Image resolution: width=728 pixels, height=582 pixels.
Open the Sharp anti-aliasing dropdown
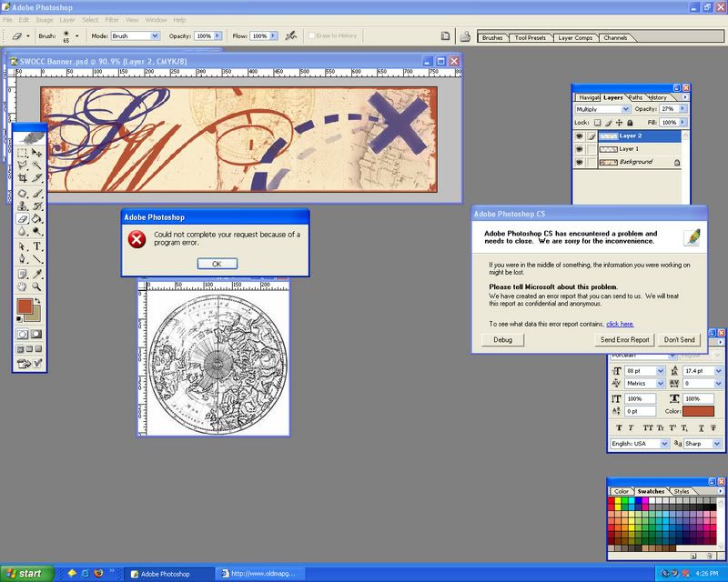[703, 444]
